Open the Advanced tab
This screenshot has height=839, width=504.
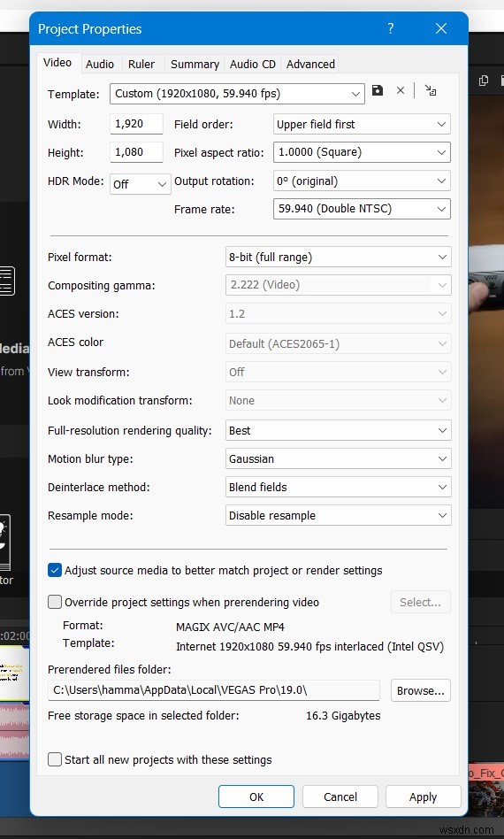[x=310, y=65]
